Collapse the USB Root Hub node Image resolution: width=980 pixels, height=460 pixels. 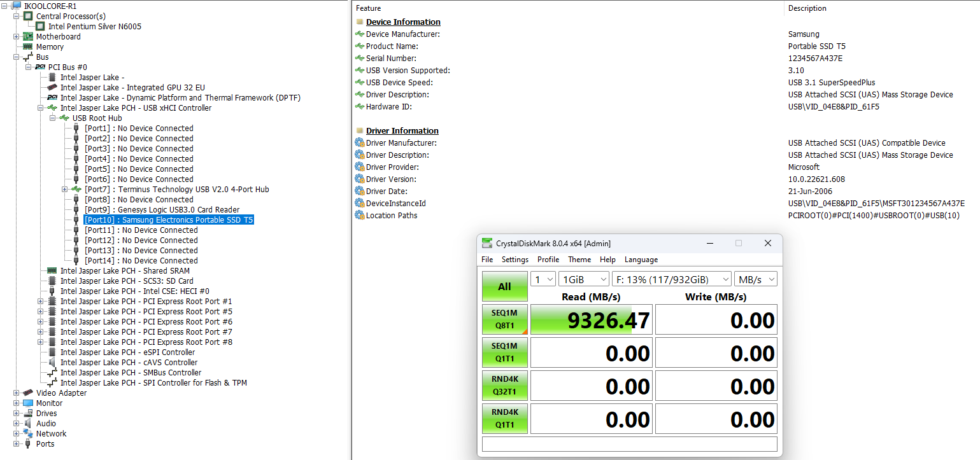click(53, 118)
